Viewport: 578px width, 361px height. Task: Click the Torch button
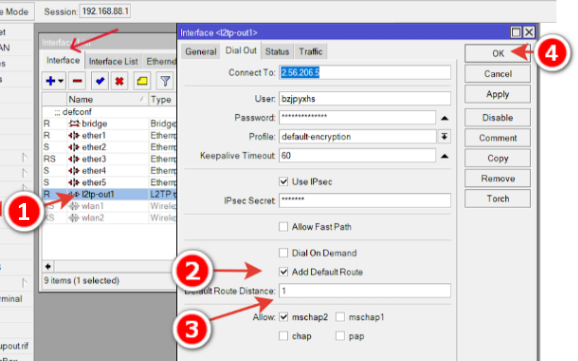[498, 199]
